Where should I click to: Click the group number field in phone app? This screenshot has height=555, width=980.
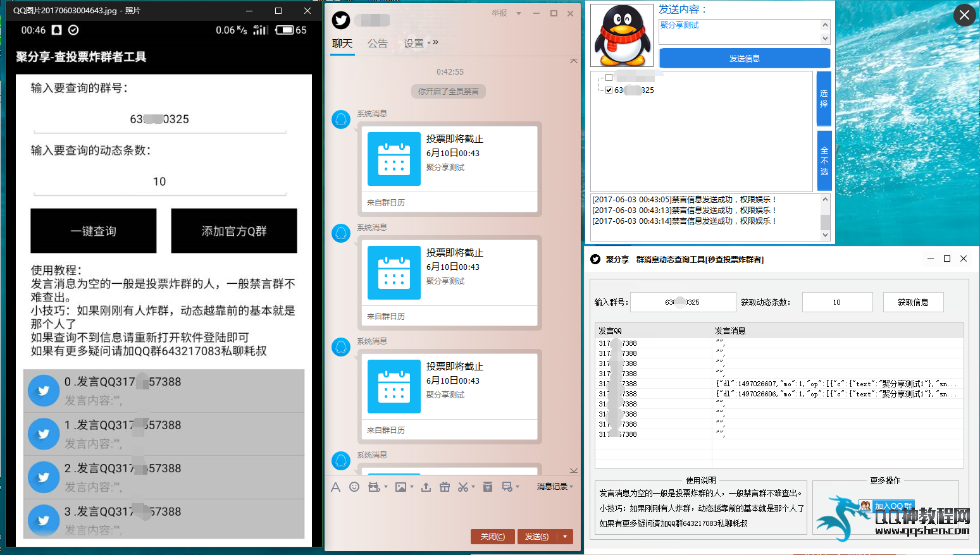point(159,119)
